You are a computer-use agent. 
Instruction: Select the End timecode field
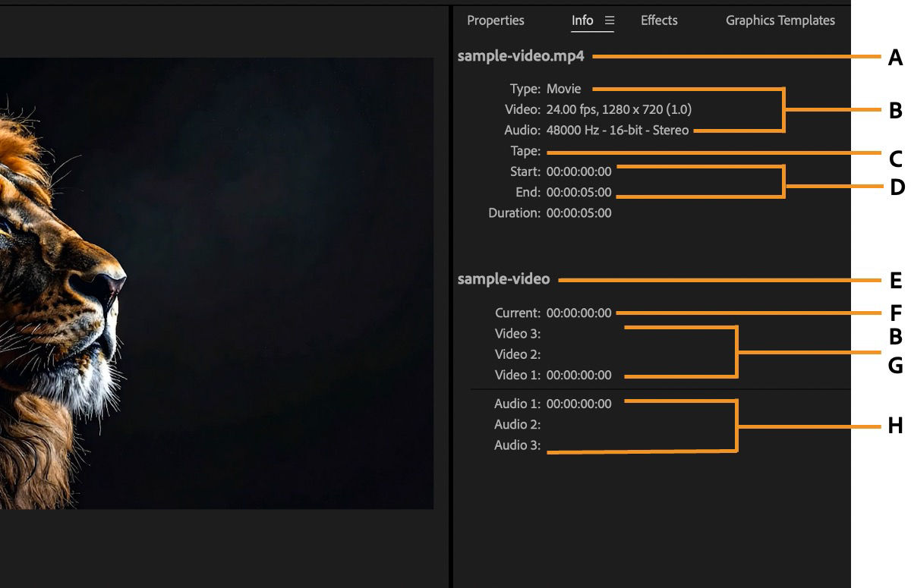point(578,192)
